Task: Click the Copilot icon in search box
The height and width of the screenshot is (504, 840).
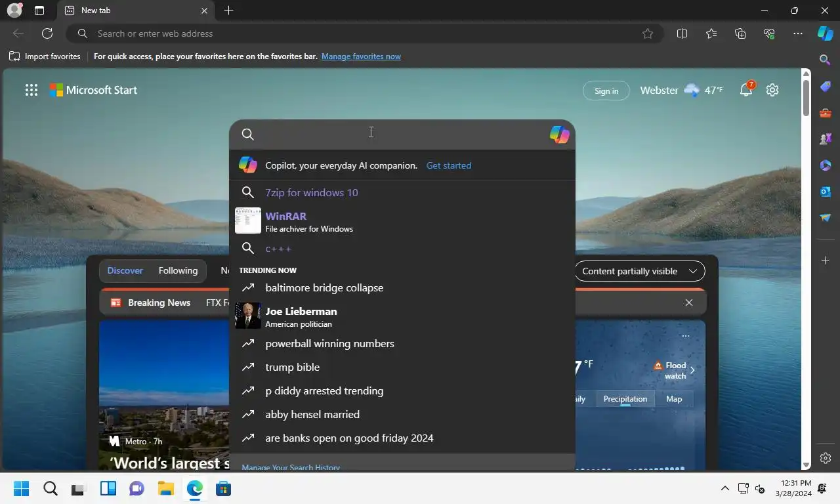Action: pyautogui.click(x=559, y=135)
